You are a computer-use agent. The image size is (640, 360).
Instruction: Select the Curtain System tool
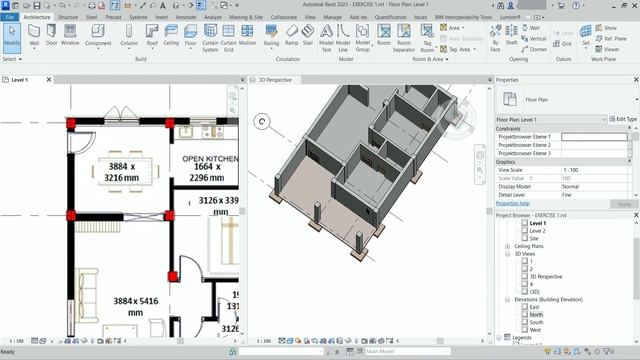point(210,38)
